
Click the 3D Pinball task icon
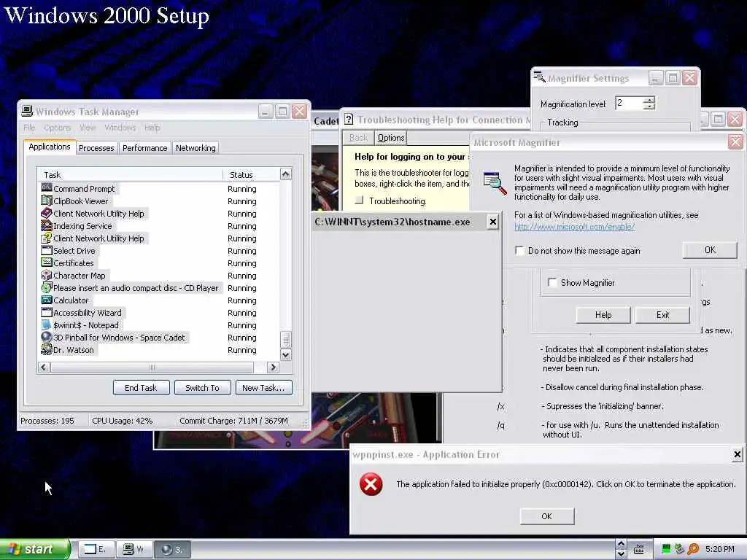(46, 337)
